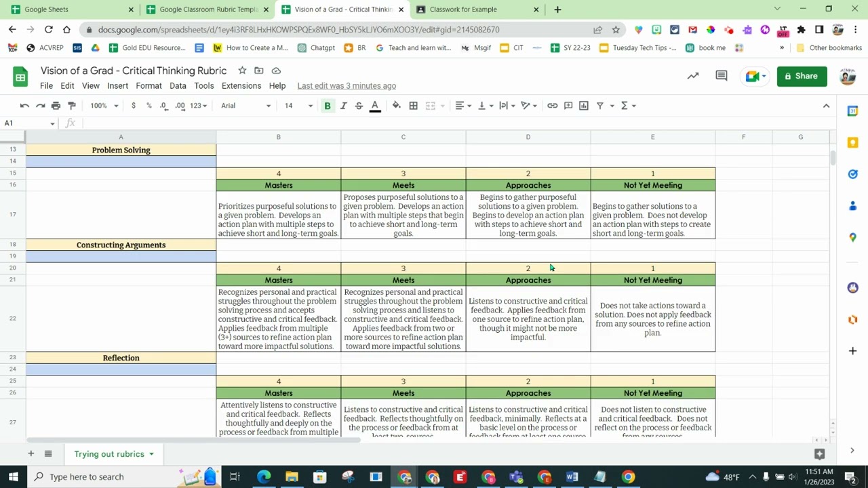The width and height of the screenshot is (868, 488).
Task: Open the Help menu
Action: click(277, 86)
